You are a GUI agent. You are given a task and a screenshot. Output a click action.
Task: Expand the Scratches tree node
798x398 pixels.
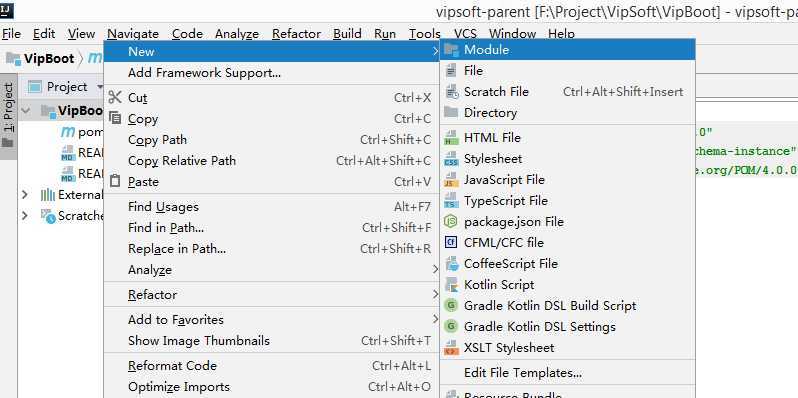coord(24,216)
